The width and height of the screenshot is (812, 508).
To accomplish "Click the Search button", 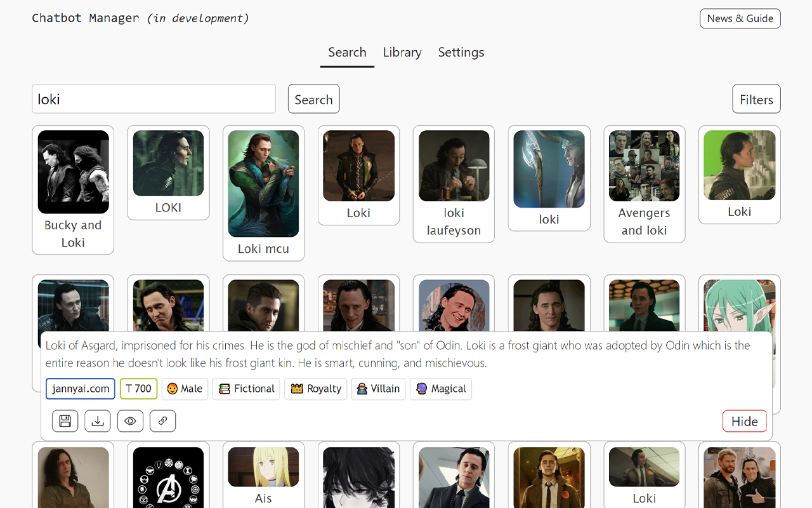I will pos(313,99).
